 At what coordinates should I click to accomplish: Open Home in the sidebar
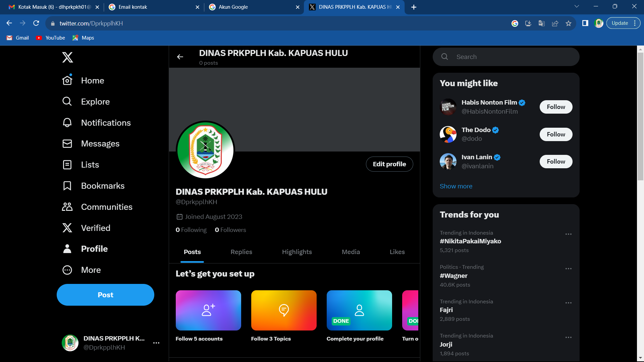[x=83, y=80]
